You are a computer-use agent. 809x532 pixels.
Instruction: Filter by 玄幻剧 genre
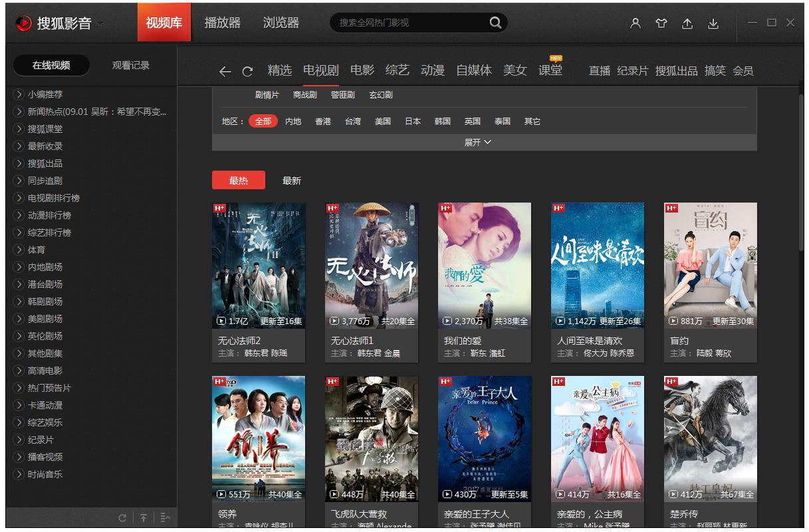(381, 95)
